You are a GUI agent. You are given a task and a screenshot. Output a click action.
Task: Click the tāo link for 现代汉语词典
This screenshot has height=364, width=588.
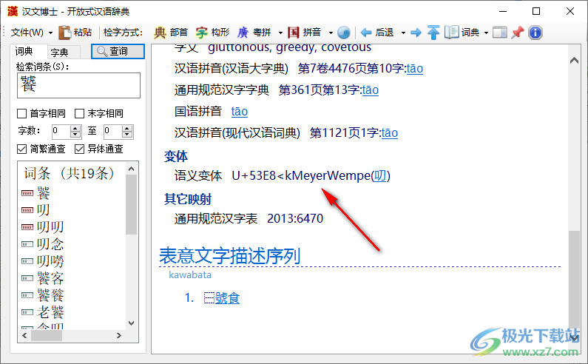[390, 133]
